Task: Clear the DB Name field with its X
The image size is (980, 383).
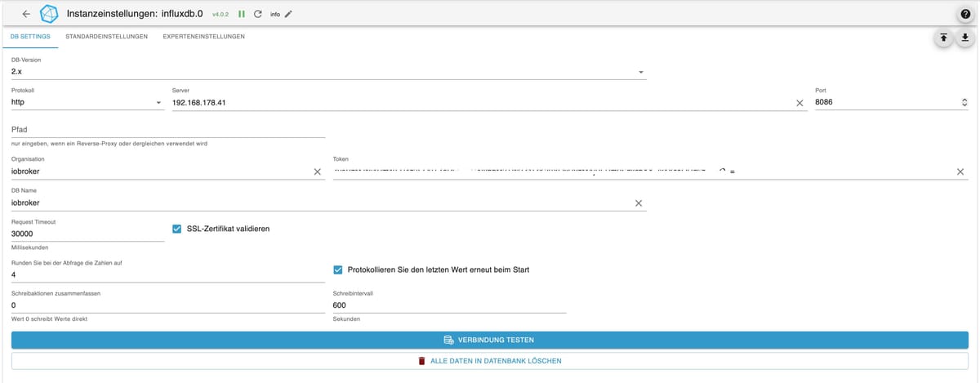Action: coord(639,203)
